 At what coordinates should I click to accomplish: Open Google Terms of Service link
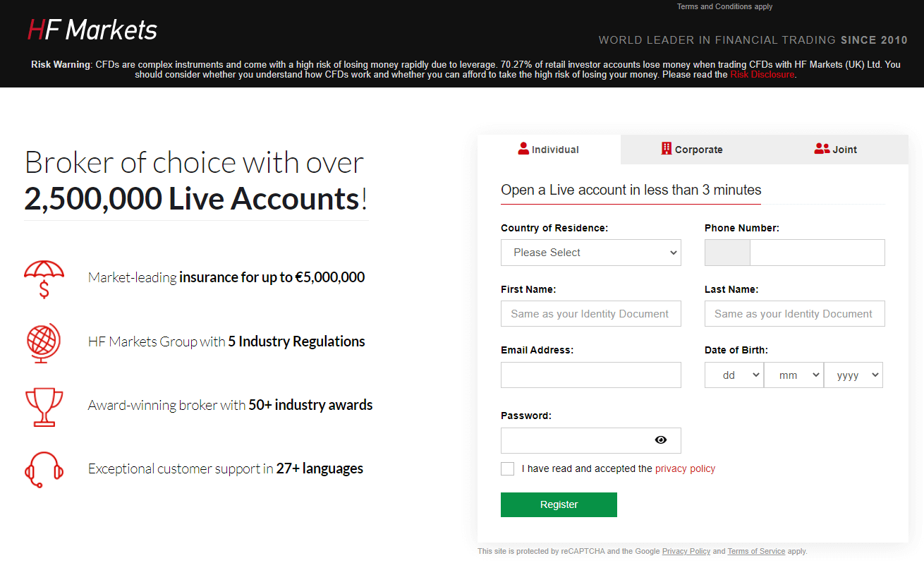[x=756, y=551]
